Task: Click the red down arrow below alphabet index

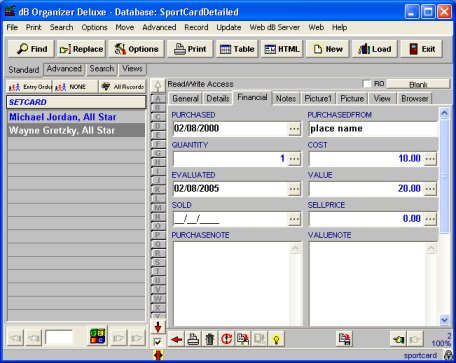Action: pyautogui.click(x=158, y=327)
